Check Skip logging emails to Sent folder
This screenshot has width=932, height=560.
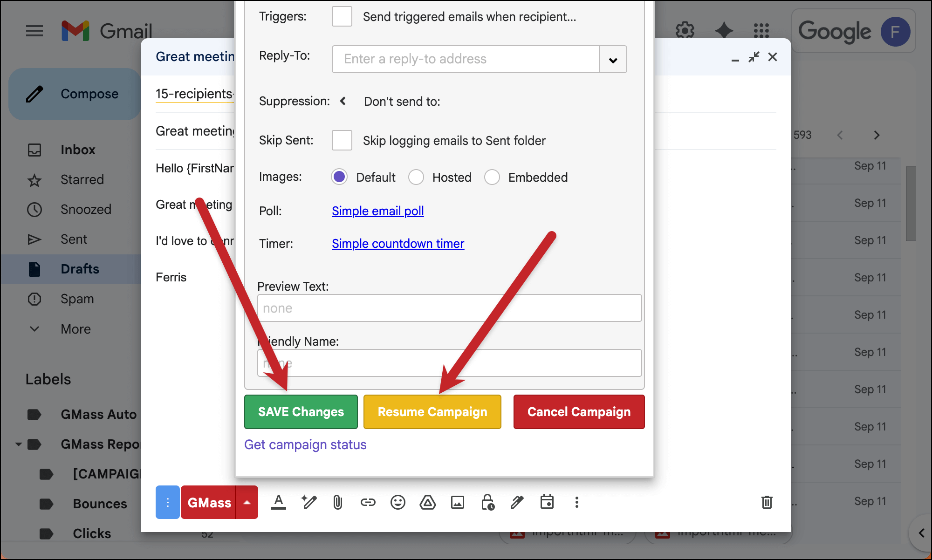342,140
